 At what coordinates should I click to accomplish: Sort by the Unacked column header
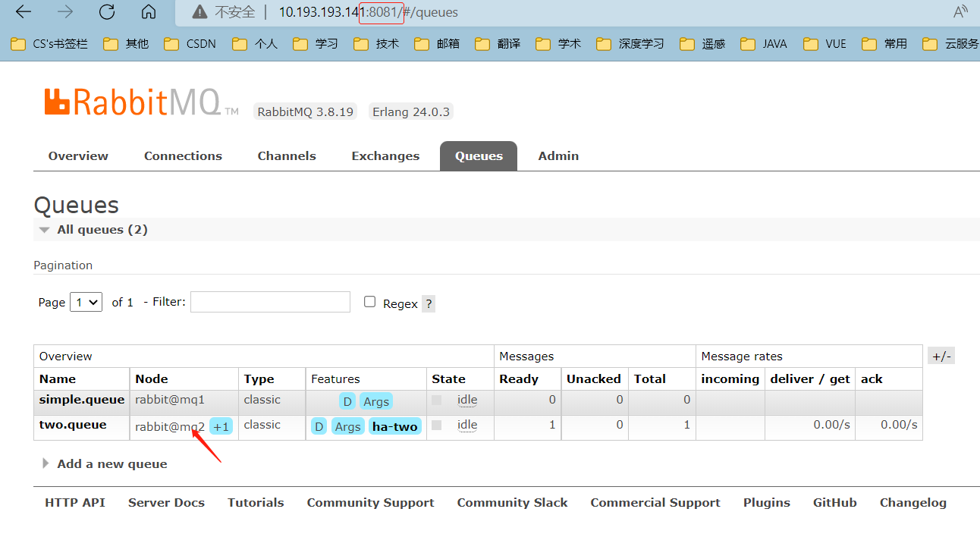tap(593, 379)
